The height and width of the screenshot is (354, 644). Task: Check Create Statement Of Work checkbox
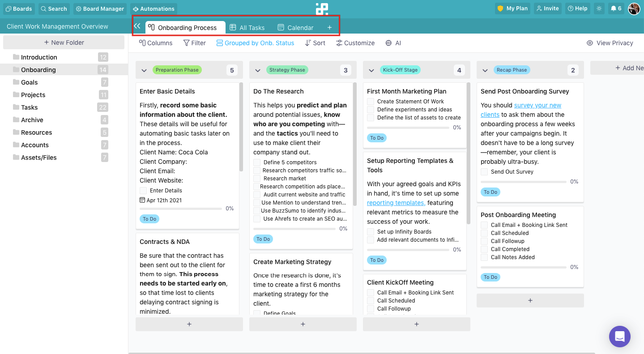(x=371, y=102)
